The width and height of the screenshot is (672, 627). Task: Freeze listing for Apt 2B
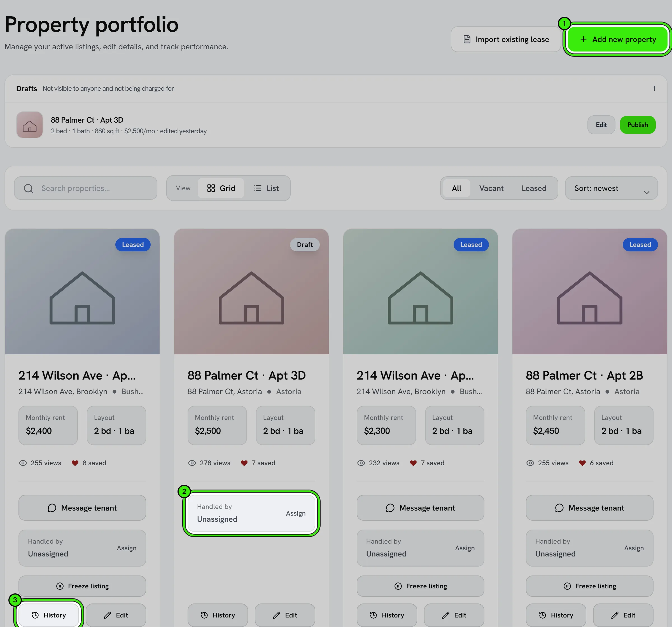click(x=589, y=586)
